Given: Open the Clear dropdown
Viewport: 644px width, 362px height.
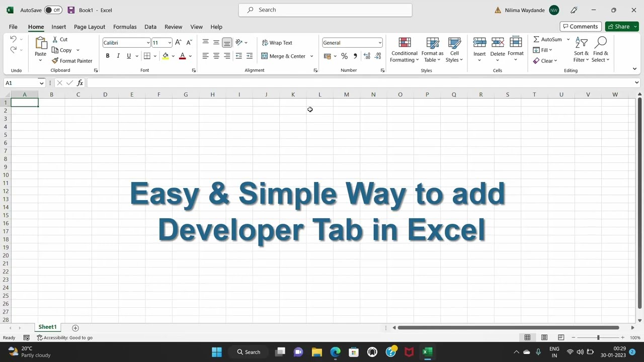Looking at the screenshot, I should pos(545,61).
